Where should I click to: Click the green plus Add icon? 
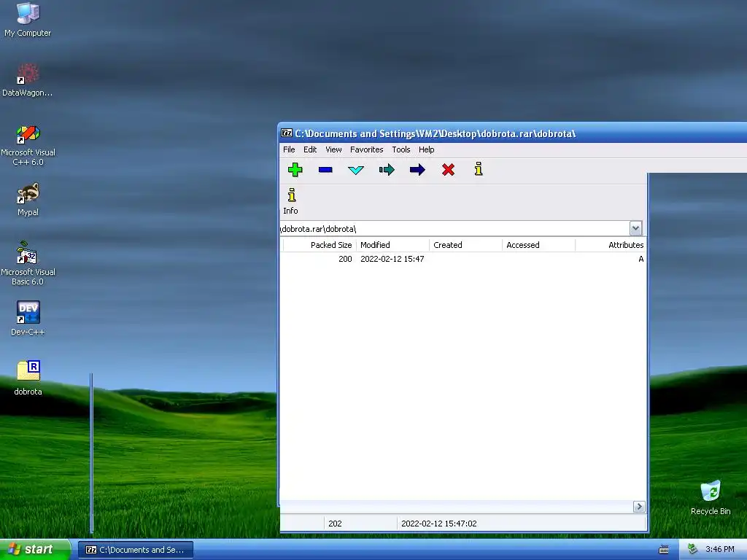point(295,169)
